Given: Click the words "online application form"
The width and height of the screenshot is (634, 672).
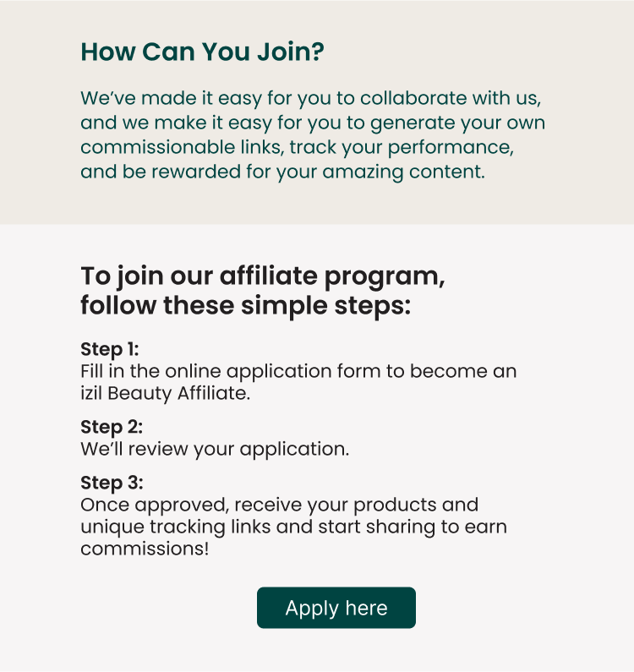Looking at the screenshot, I should pos(273,372).
